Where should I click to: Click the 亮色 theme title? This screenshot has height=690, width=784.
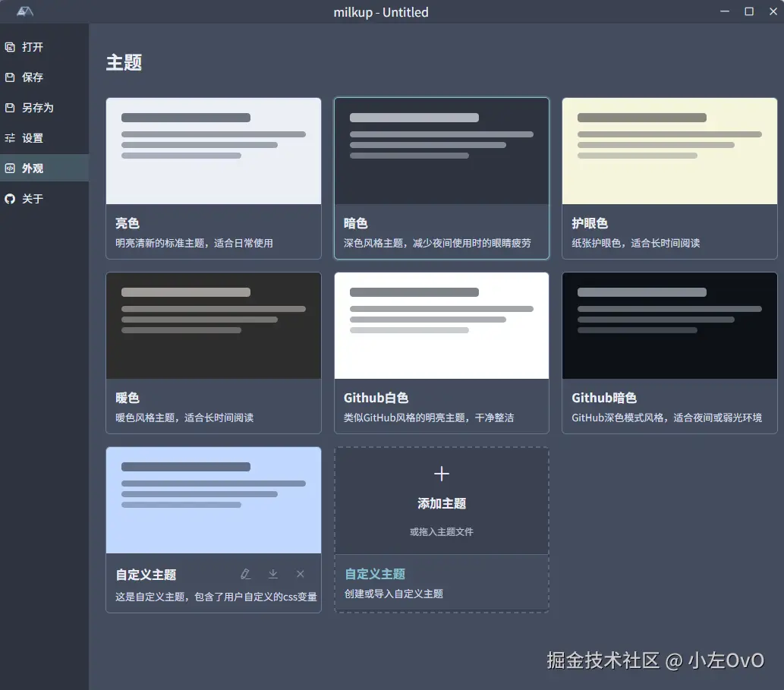(128, 223)
